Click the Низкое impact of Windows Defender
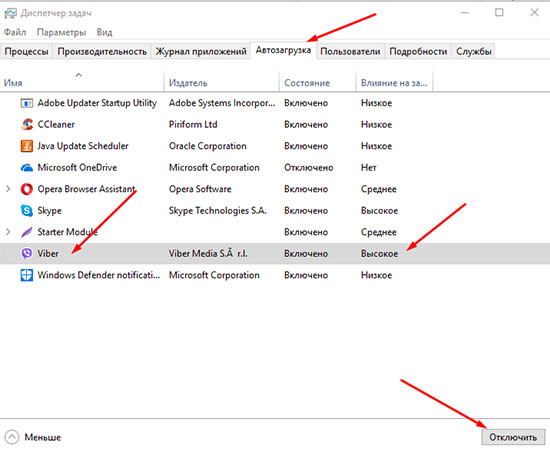 376,275
